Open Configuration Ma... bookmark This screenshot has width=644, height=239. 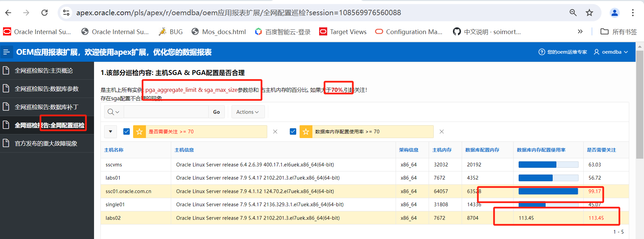coord(409,32)
